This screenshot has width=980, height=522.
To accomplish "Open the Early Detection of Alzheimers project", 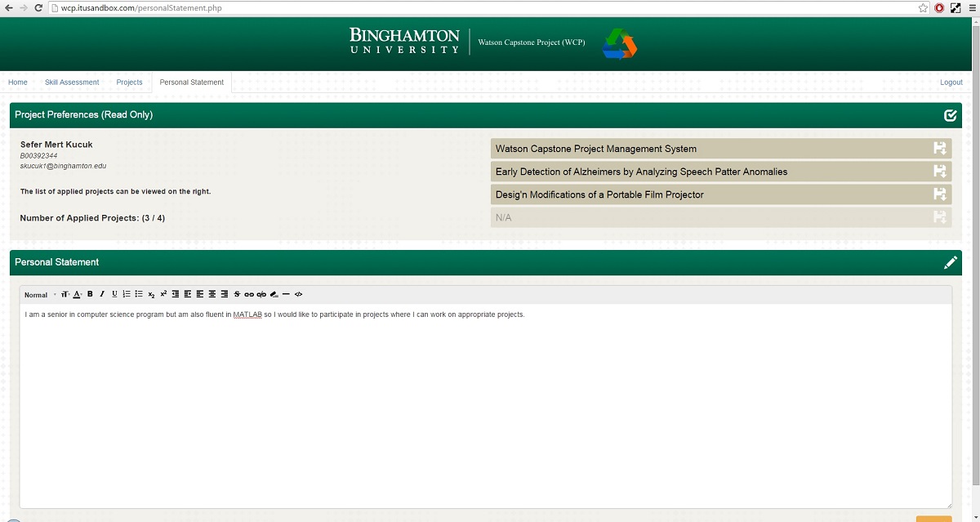I will coord(641,172).
